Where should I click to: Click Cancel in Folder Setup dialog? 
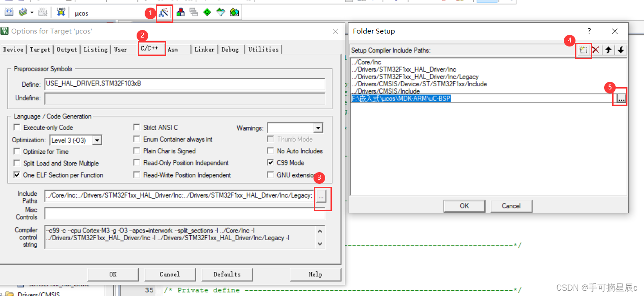click(511, 206)
